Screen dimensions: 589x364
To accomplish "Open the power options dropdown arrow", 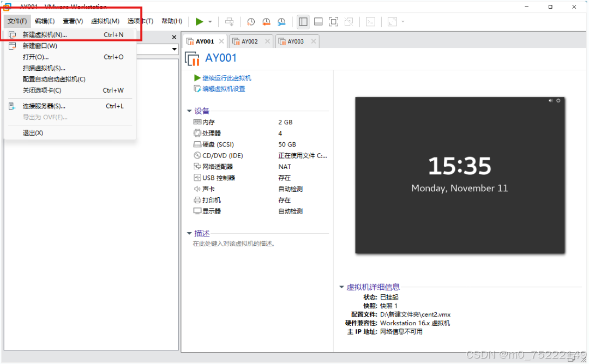I will [210, 22].
